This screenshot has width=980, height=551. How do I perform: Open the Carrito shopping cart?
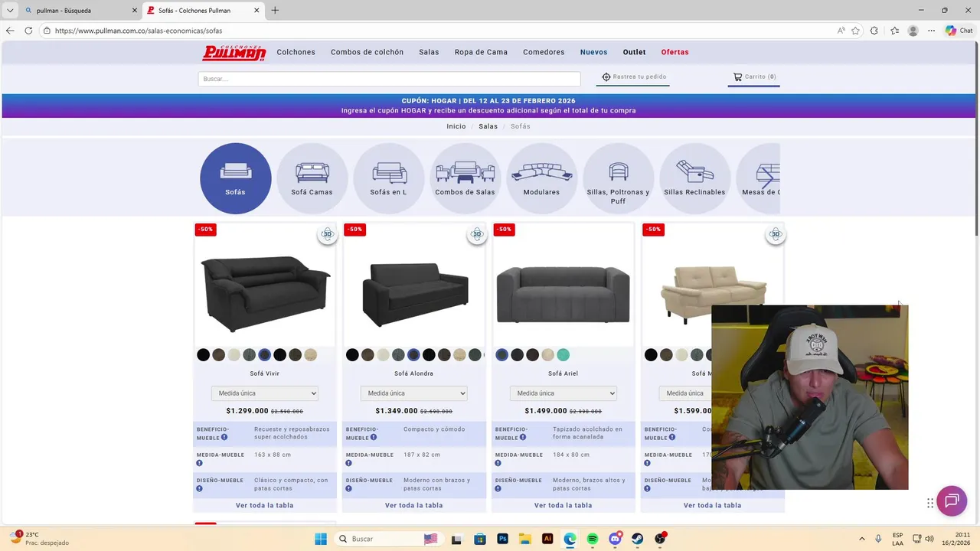tap(754, 77)
